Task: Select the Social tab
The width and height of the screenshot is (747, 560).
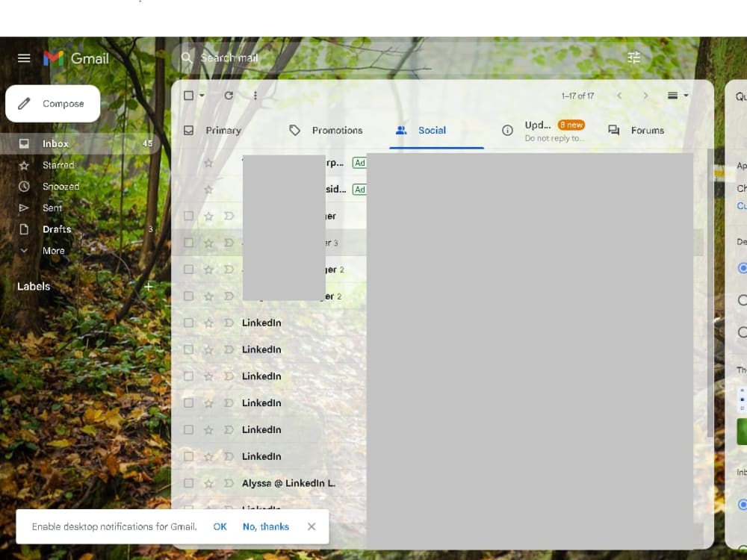Action: pyautogui.click(x=432, y=131)
